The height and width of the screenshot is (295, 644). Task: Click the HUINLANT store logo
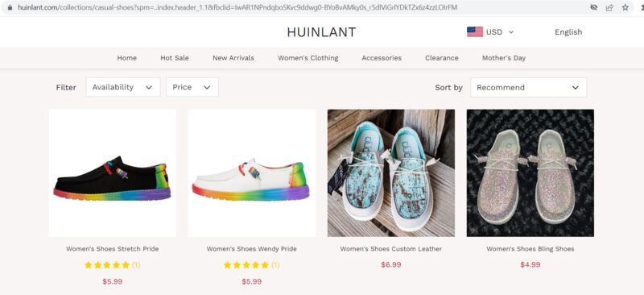(321, 32)
